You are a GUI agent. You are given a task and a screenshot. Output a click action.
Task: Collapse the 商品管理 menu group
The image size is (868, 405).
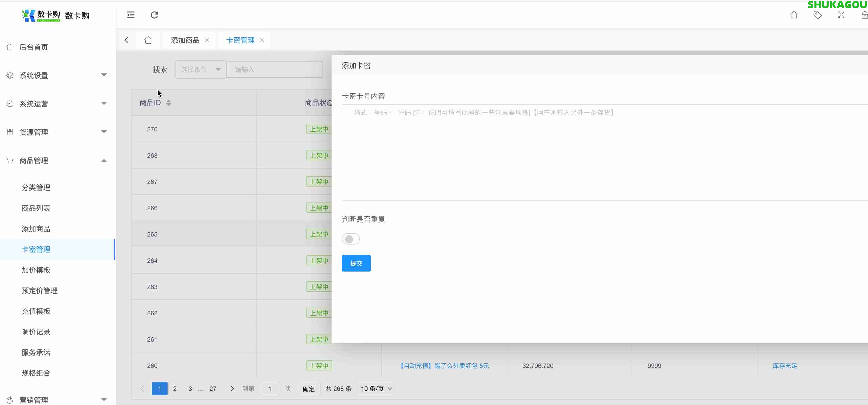[104, 160]
